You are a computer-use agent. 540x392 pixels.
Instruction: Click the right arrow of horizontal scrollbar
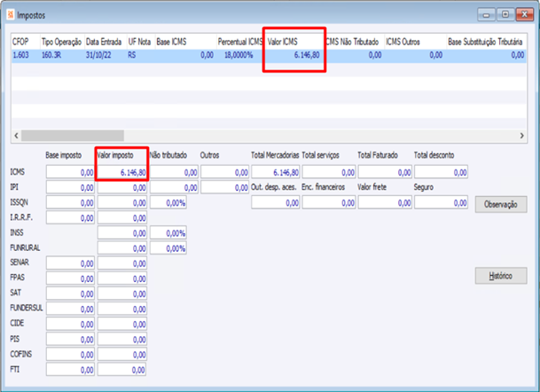click(521, 136)
